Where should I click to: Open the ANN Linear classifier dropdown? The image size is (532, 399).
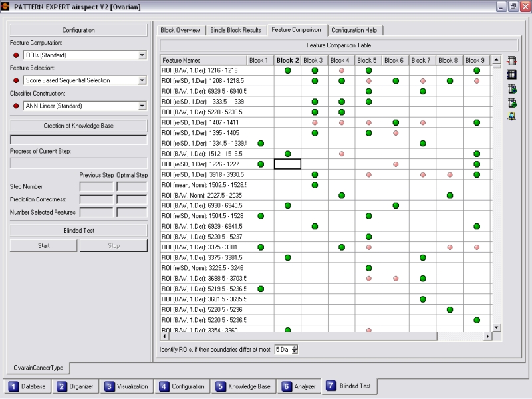142,106
